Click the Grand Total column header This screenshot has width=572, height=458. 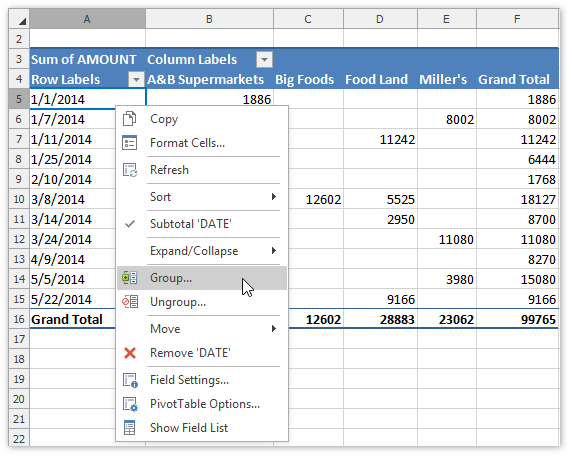tap(517, 79)
